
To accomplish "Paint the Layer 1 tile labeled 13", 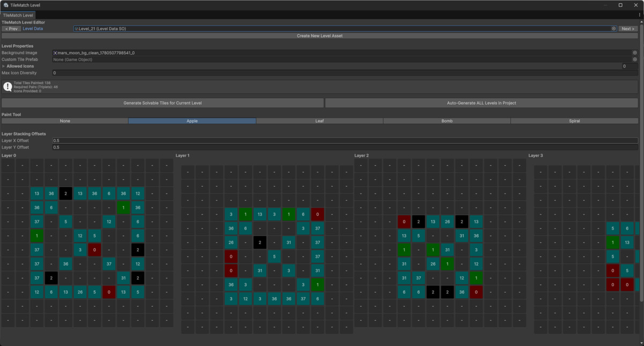I will (x=260, y=215).
